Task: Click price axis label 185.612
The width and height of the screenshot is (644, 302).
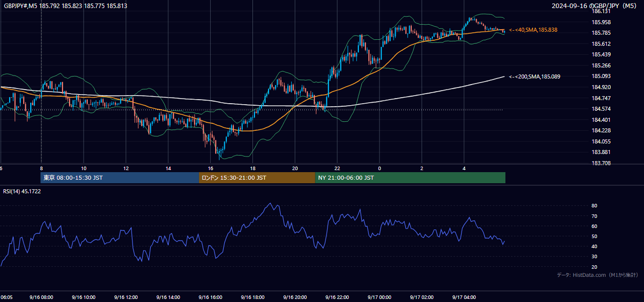Action: [601, 44]
